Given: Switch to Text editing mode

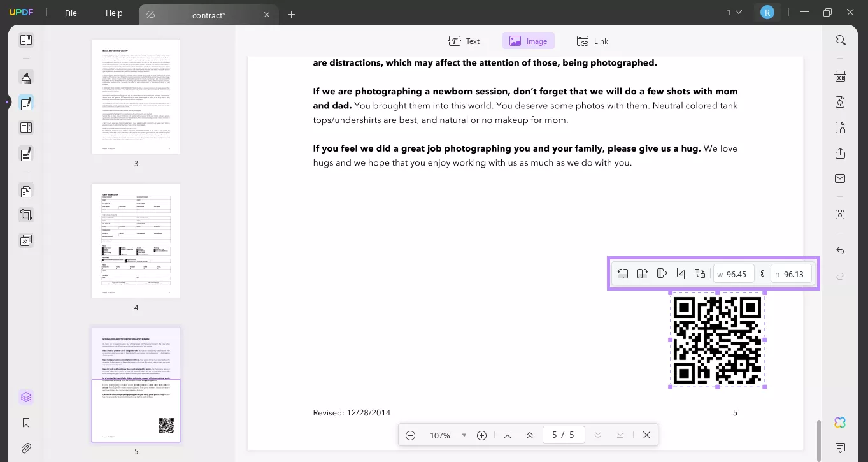Looking at the screenshot, I should 464,41.
